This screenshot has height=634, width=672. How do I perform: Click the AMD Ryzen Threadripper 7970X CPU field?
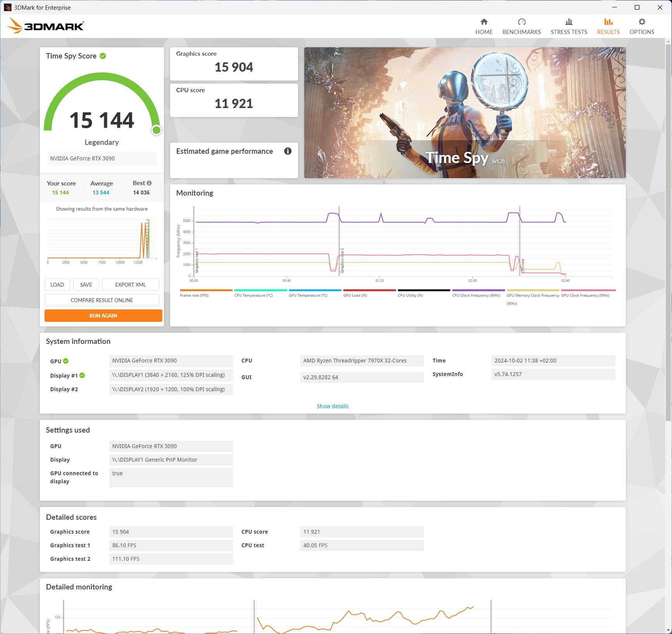362,361
